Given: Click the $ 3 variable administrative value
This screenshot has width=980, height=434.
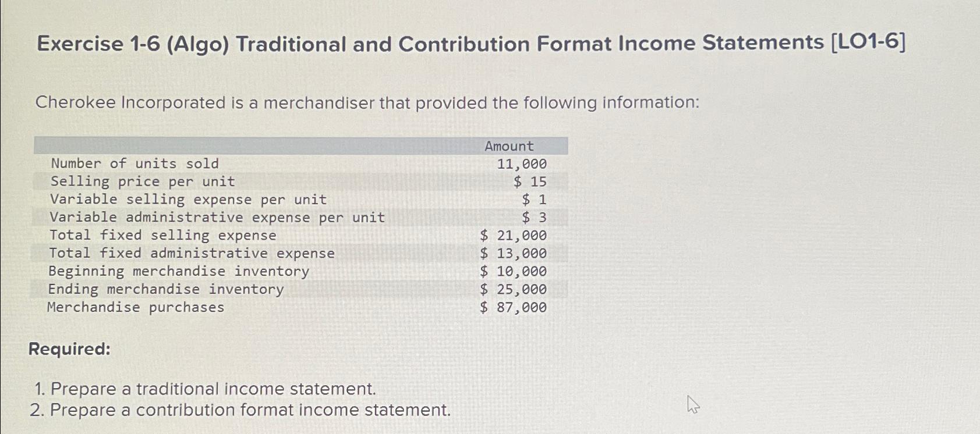Looking at the screenshot, I should click(x=534, y=218).
